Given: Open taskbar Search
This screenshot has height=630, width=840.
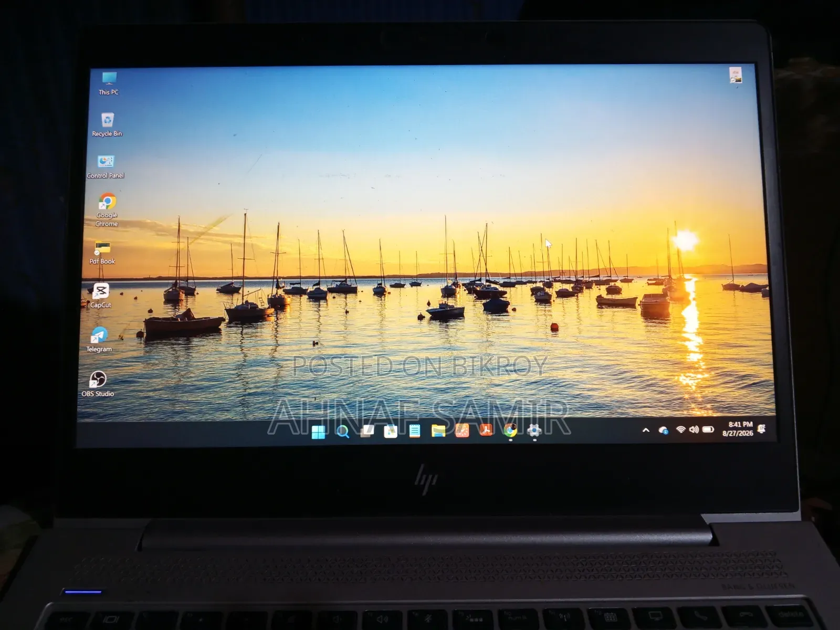Looking at the screenshot, I should (342, 432).
